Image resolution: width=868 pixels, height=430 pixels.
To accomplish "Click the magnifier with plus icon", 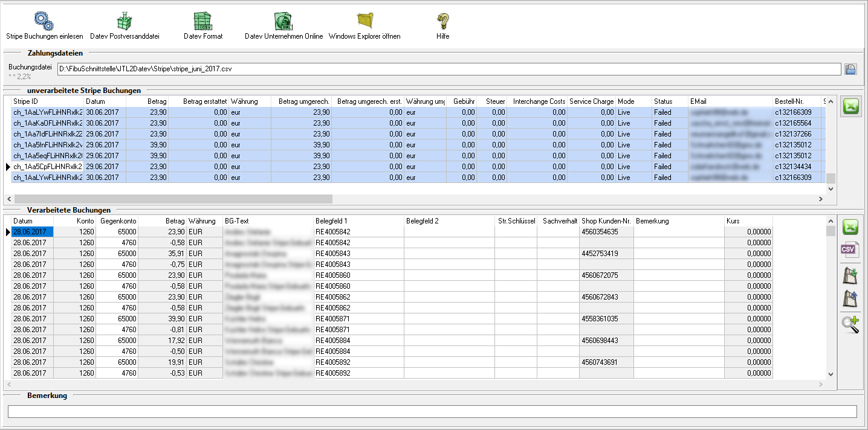I will point(850,325).
